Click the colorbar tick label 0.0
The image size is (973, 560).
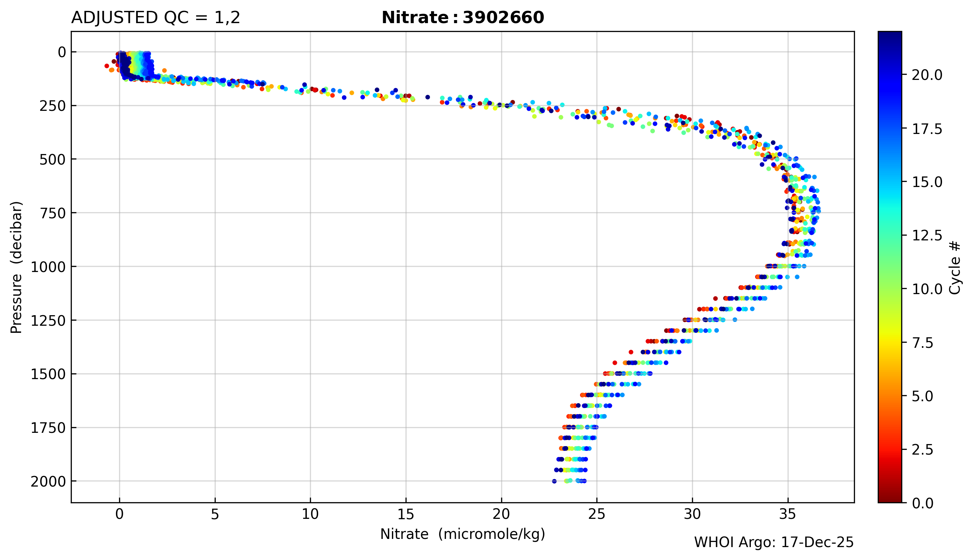tap(923, 503)
